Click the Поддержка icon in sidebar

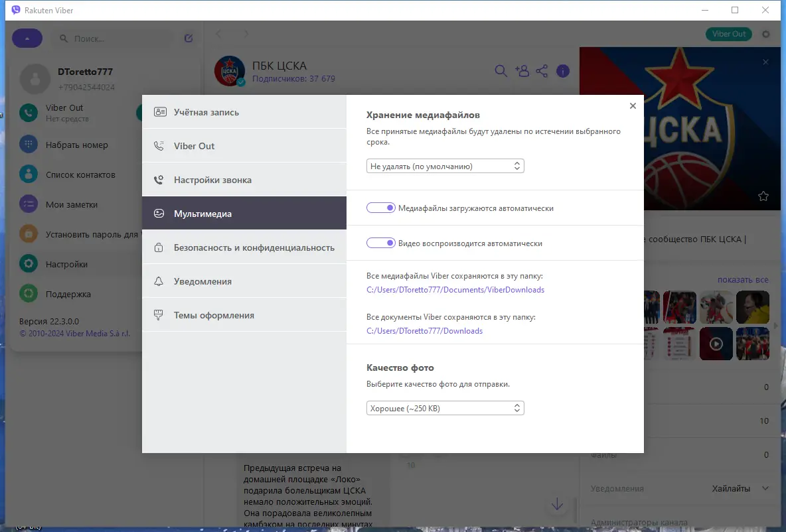pyautogui.click(x=27, y=294)
